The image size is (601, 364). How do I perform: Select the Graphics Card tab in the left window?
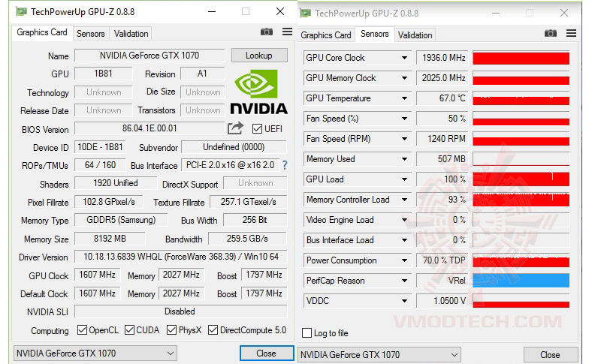pyautogui.click(x=42, y=32)
